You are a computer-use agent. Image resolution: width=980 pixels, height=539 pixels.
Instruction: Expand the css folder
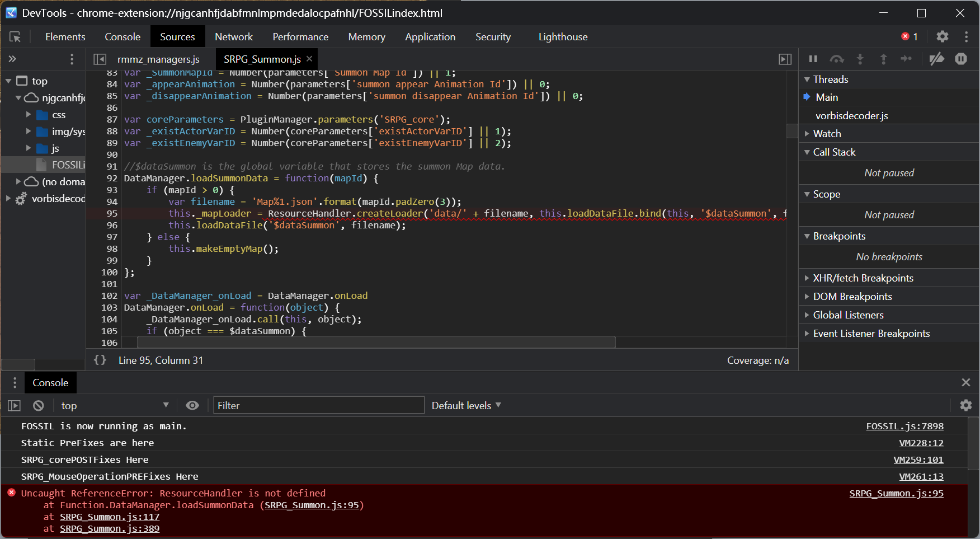[x=29, y=115]
